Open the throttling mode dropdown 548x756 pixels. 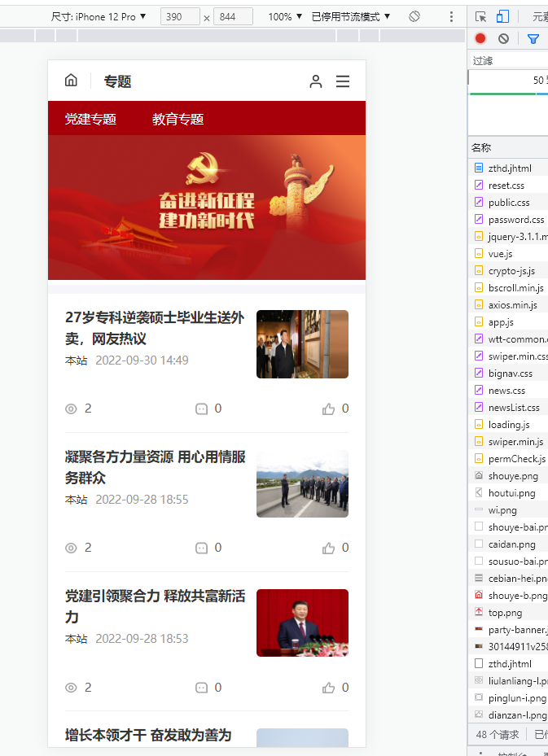pyautogui.click(x=351, y=17)
